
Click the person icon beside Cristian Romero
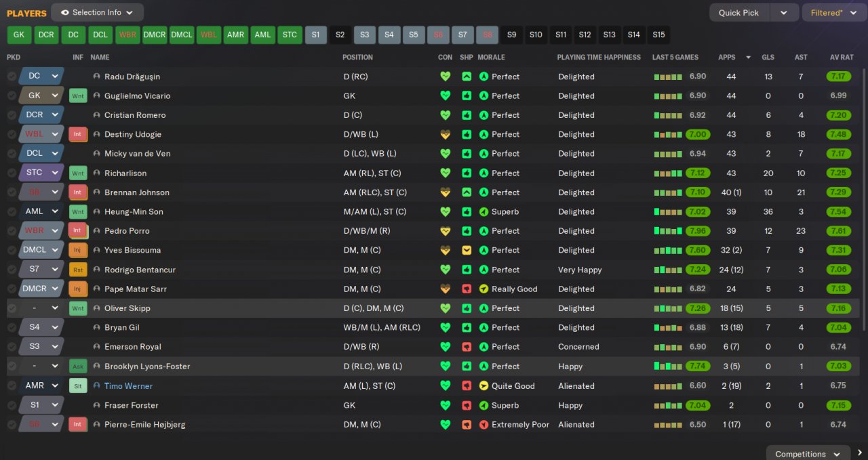tap(97, 115)
